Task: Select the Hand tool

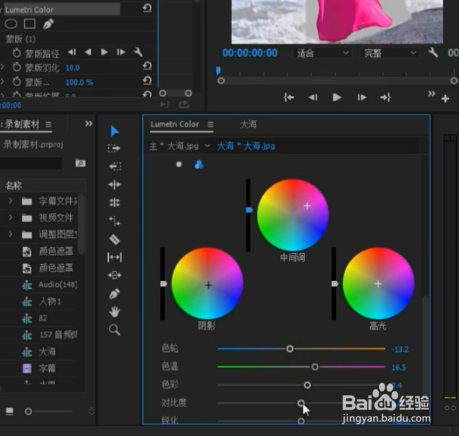Action: 114,312
